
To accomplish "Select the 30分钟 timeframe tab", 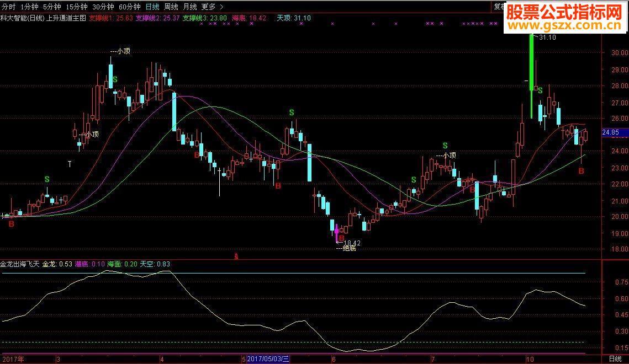I will [103, 7].
